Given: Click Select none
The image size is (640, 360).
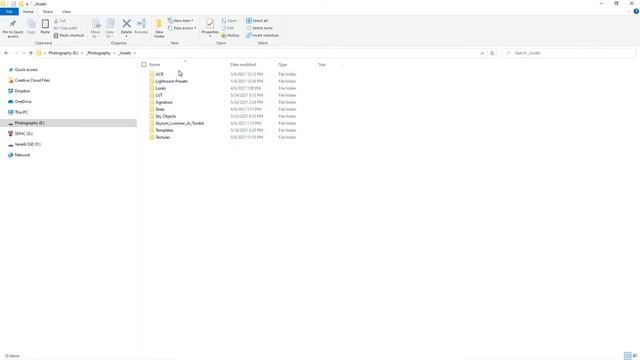Looking at the screenshot, I should pyautogui.click(x=260, y=28).
